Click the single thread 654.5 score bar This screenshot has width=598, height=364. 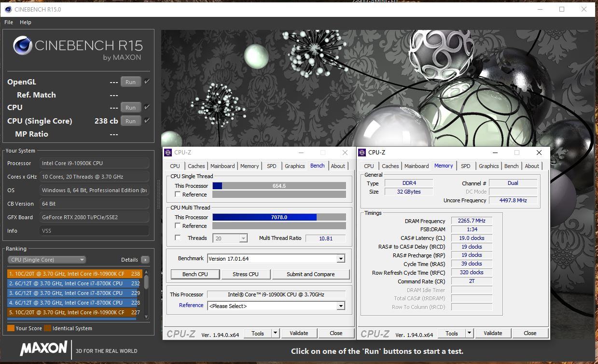(x=279, y=186)
